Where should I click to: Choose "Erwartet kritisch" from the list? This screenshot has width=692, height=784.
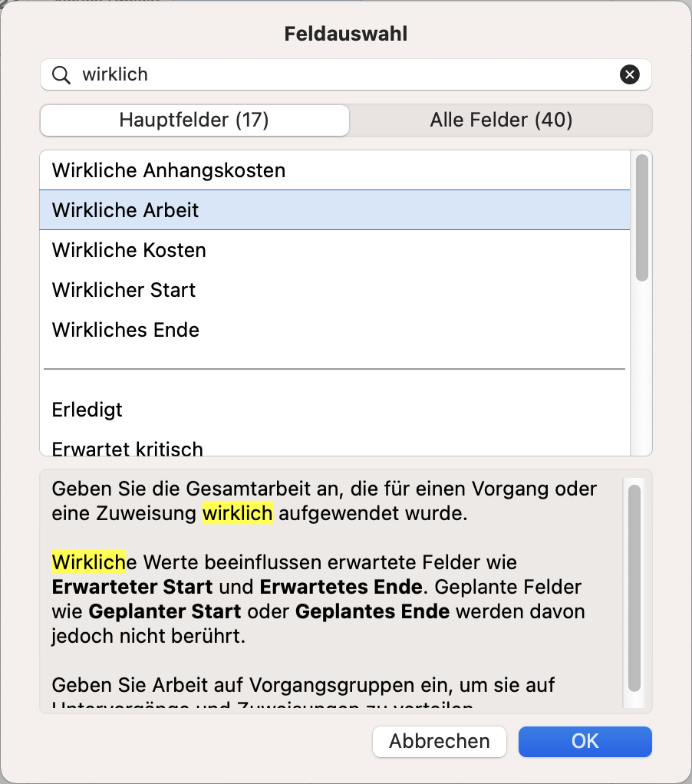[127, 449]
